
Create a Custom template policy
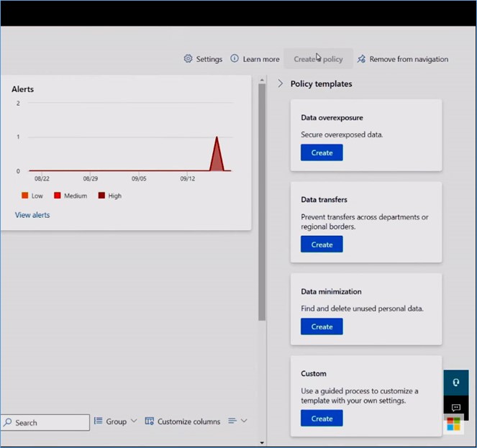point(322,419)
